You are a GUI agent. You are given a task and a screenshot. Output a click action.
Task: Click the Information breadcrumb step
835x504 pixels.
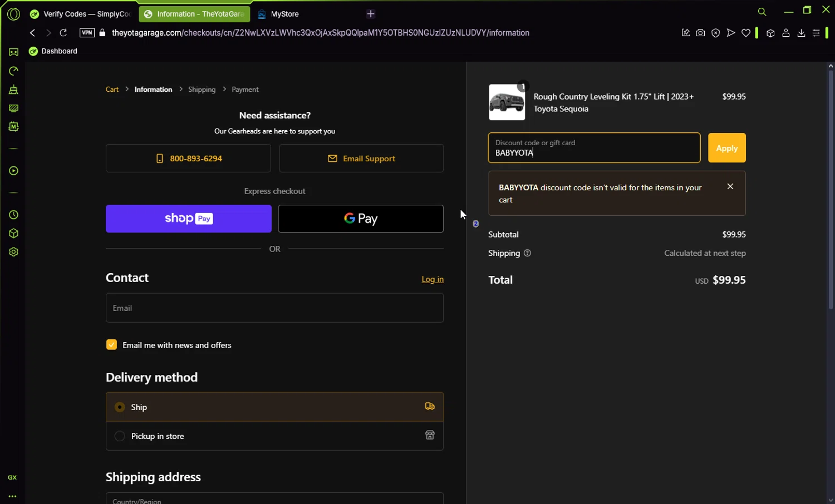[x=153, y=90]
